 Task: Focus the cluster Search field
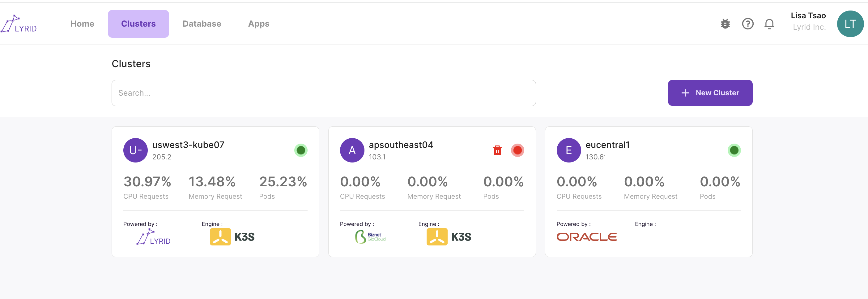323,93
